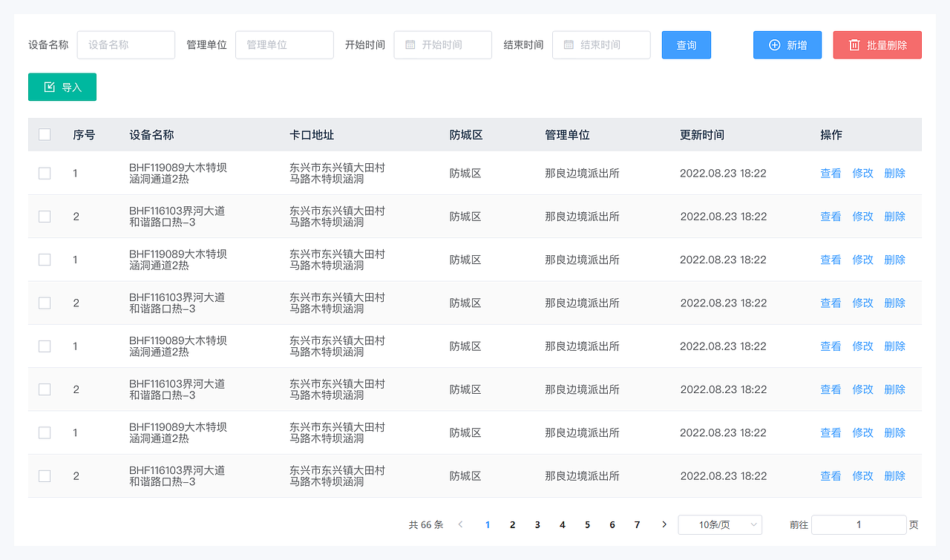Click 修改 on the second row
Screen dimensions: 950x560
point(862,216)
